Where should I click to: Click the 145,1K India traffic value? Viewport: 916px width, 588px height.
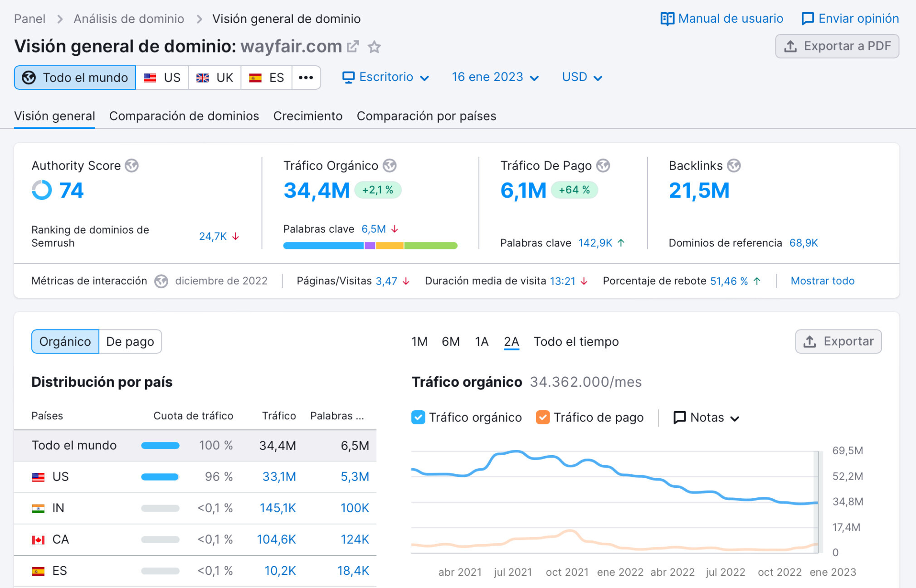tap(278, 508)
